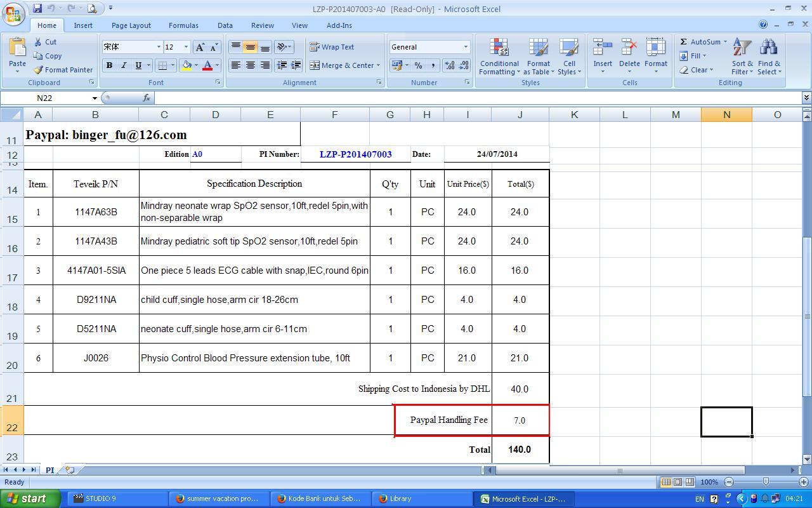Cut the selected cell contents
Image resolution: width=812 pixels, height=508 pixels.
point(45,42)
